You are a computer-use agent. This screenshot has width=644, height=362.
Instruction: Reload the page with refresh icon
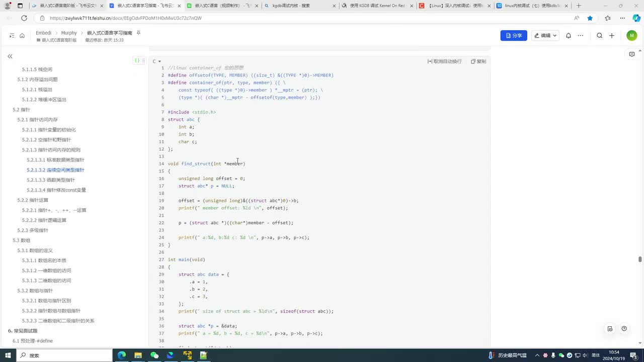(24, 18)
